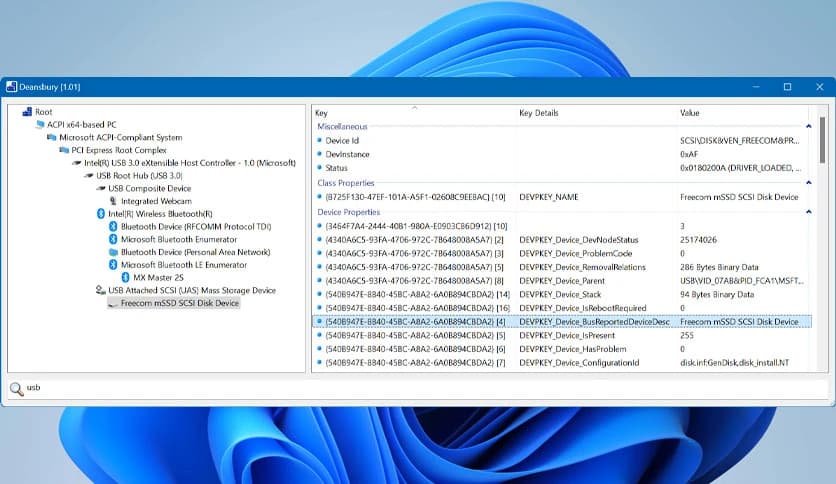Select Microsoft Bluetooth LE Enumerator node
Screen dimensions: 836x484
click(x=184, y=265)
